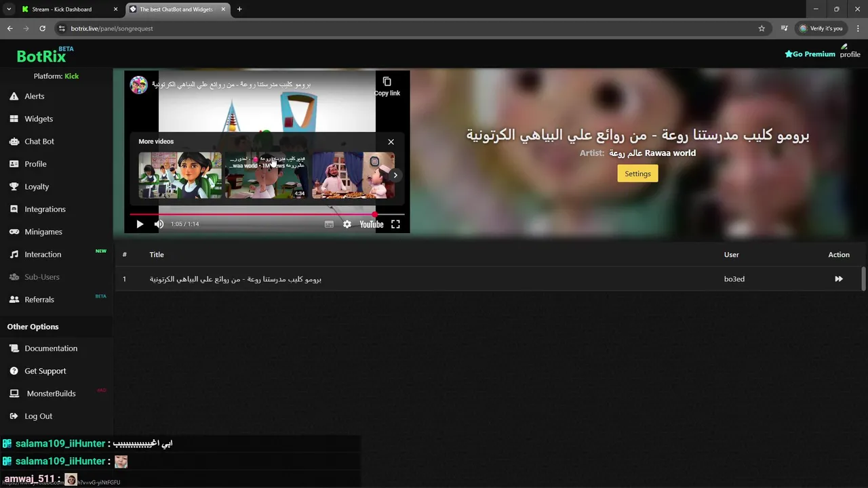Play the YouTube video
Image resolution: width=868 pixels, height=488 pixels.
[140, 224]
